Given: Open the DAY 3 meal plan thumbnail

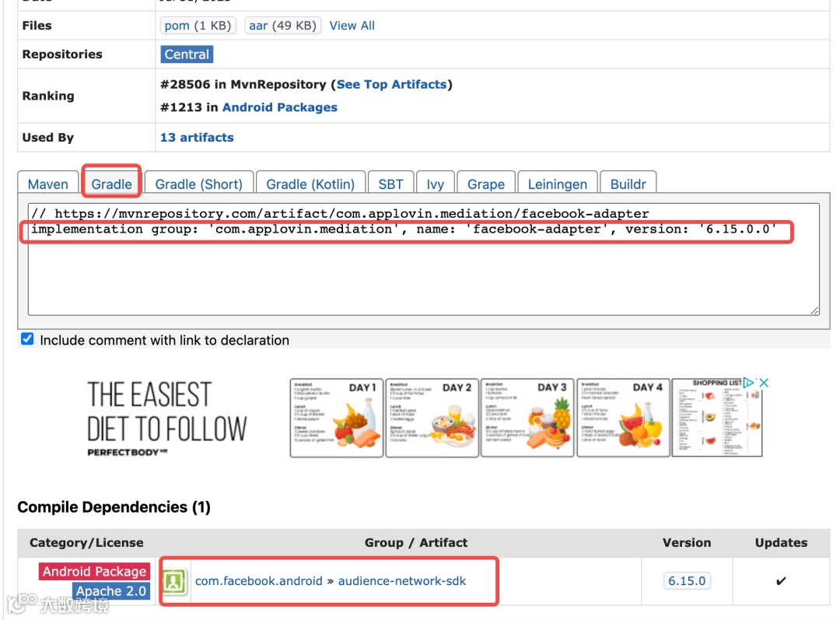Looking at the screenshot, I should pyautogui.click(x=527, y=418).
